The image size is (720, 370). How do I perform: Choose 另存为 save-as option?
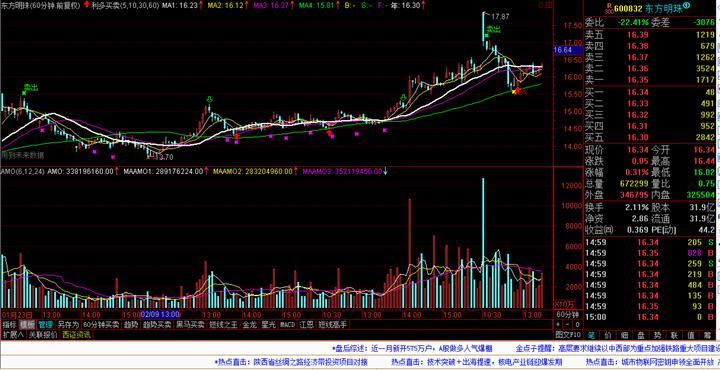[68, 325]
